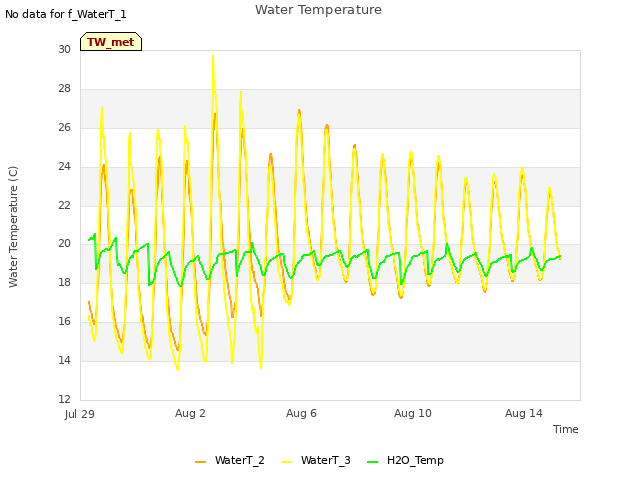Click the 'No data for f_WaterT_1' message
Screen dimensions: 640x480
tap(66, 14)
